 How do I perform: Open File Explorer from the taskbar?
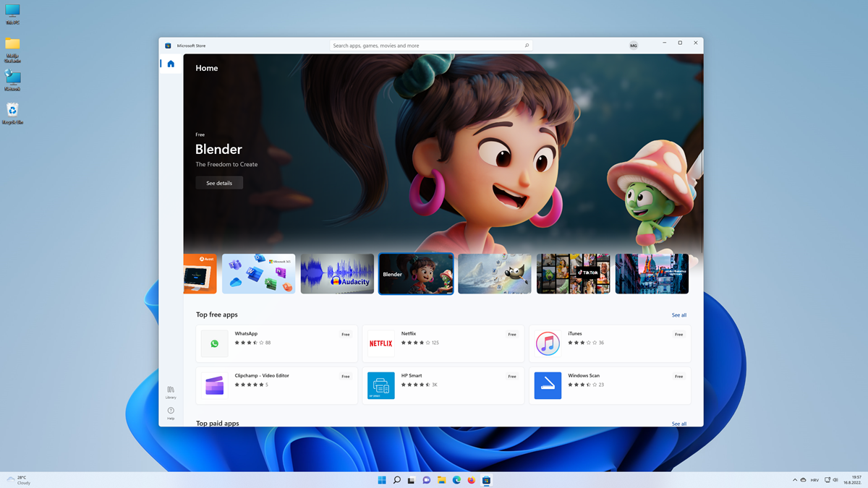(442, 480)
